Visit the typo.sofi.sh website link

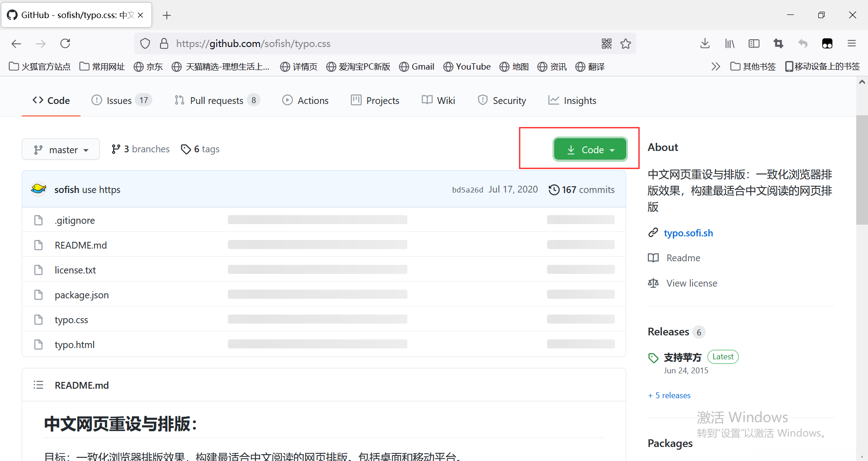(688, 233)
